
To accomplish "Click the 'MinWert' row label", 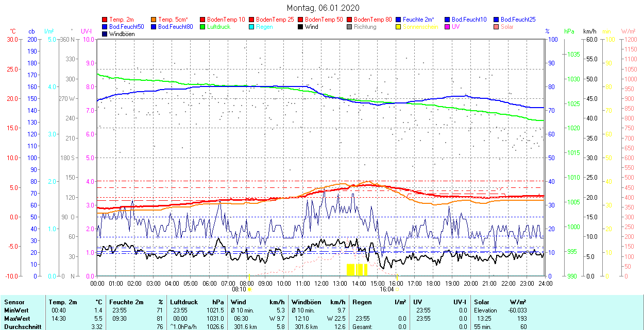I will click(x=16, y=310).
